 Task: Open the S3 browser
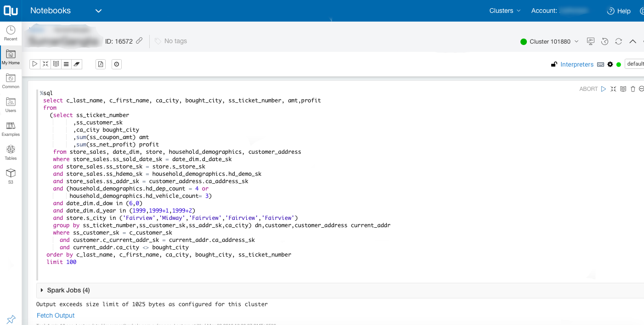(11, 176)
